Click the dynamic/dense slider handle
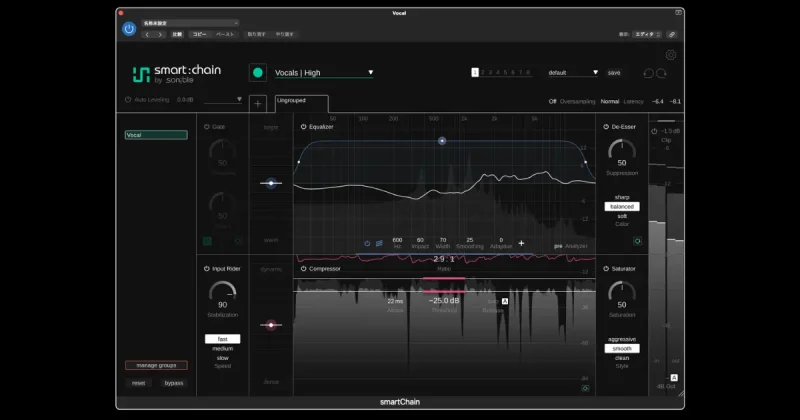The height and width of the screenshot is (420, 800). coord(271,325)
